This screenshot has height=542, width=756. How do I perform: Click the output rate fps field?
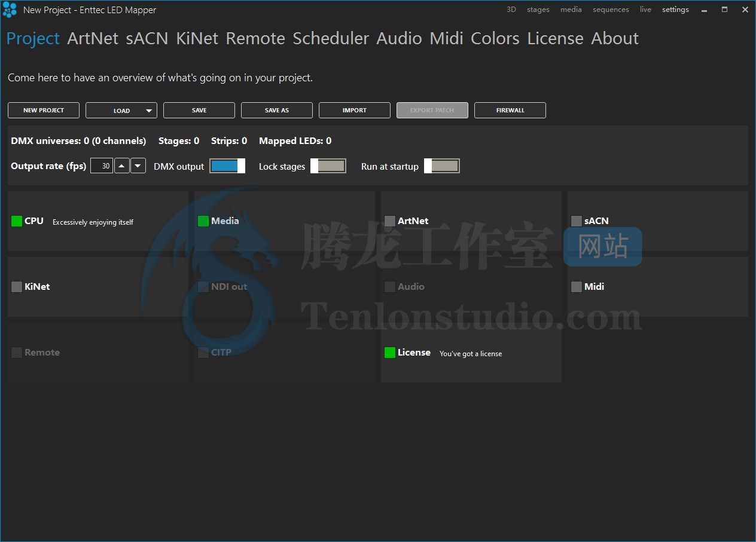102,166
